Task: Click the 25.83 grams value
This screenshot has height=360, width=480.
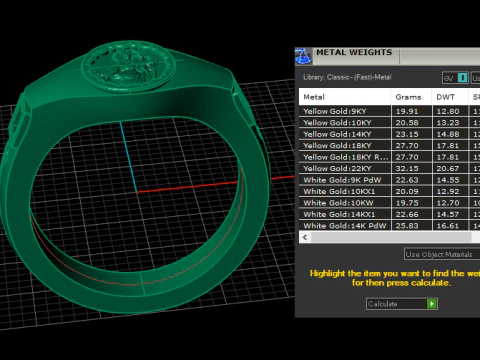Action: click(407, 226)
